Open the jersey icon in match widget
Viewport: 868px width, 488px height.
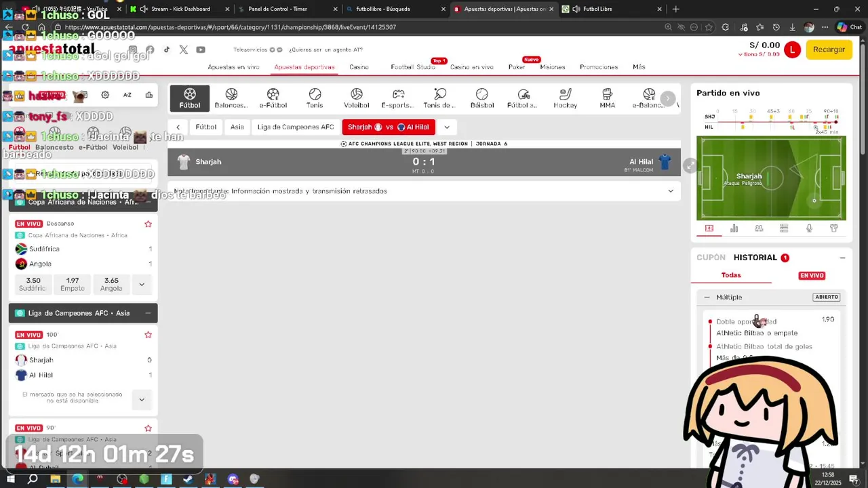(x=834, y=228)
